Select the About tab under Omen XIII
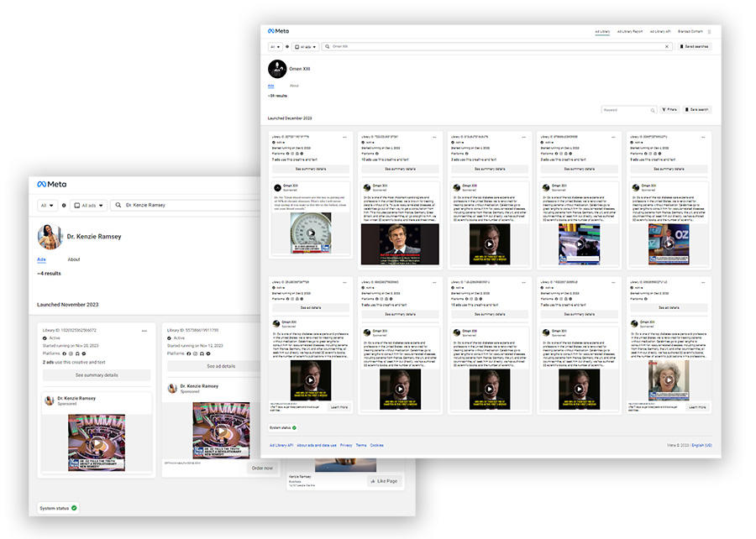Viewport: 756px width, 539px height. click(x=294, y=86)
